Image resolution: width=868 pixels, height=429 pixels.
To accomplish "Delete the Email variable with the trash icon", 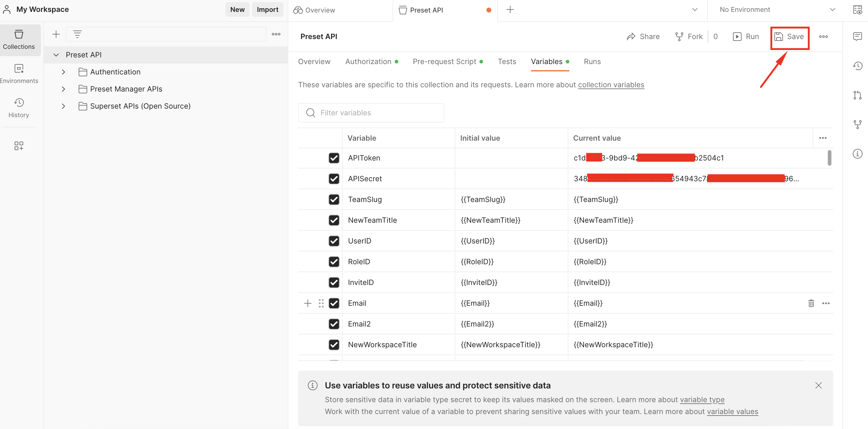I will point(811,303).
